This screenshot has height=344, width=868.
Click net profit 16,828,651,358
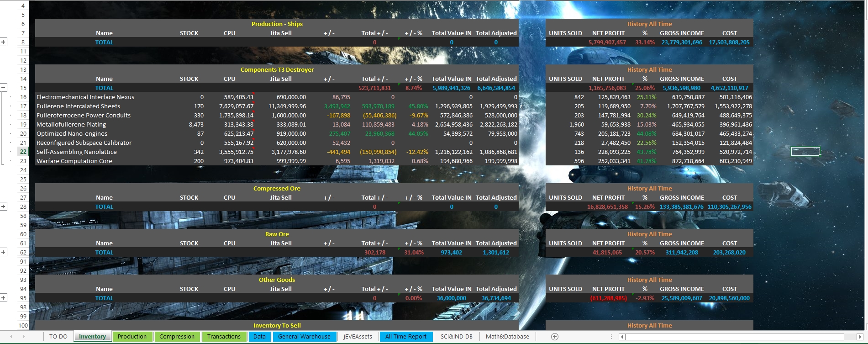[x=607, y=206]
